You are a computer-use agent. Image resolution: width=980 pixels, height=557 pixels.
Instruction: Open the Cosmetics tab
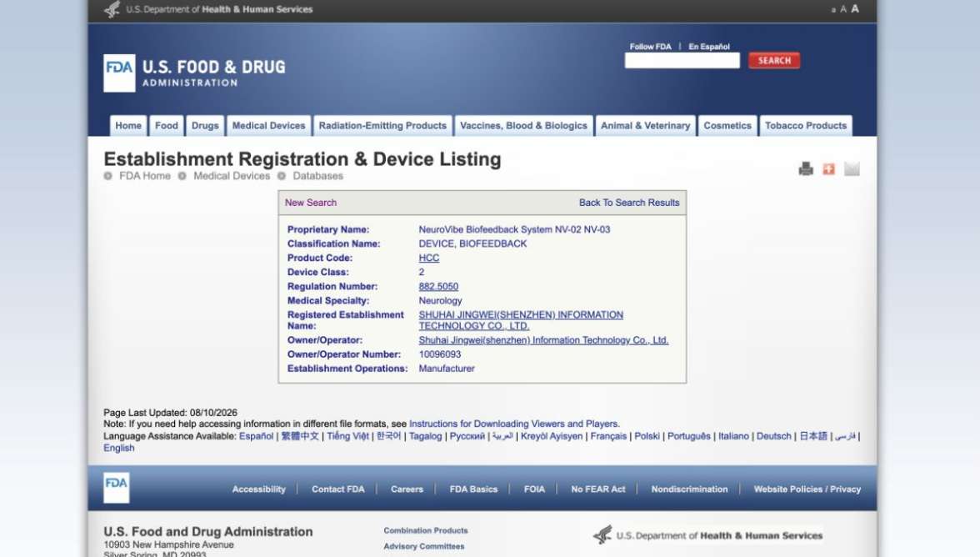pos(727,126)
